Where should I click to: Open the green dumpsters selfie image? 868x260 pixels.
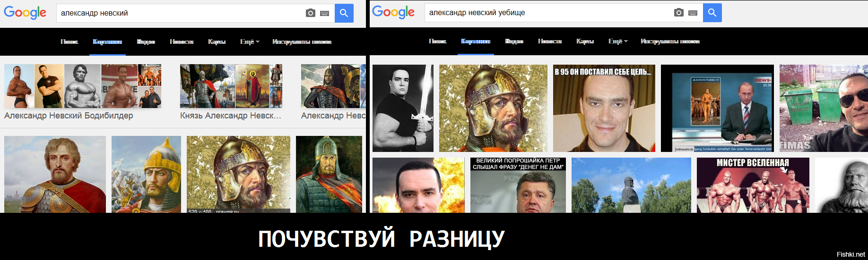(x=824, y=108)
